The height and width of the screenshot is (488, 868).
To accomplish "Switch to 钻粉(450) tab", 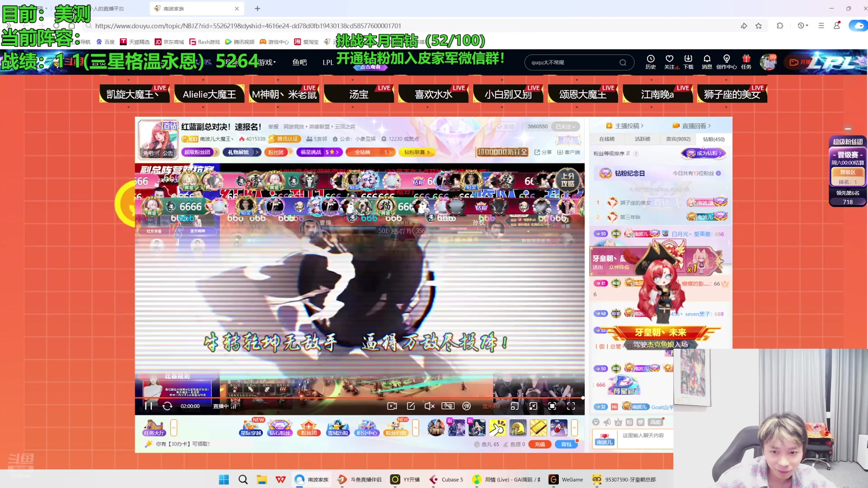I will (714, 139).
